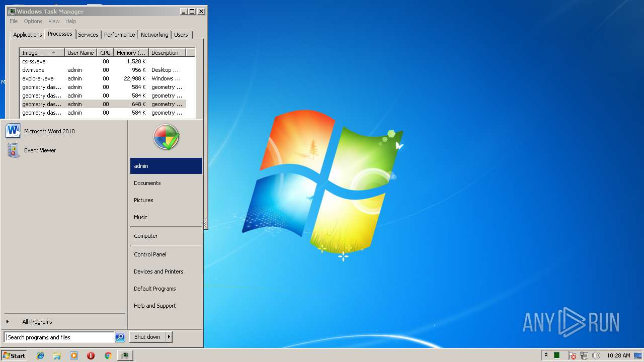
Task: Open Documents from the Start menu
Action: point(166,183)
